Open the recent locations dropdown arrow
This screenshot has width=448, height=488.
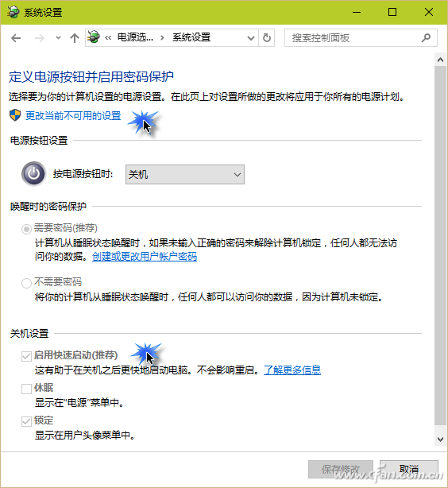point(58,38)
